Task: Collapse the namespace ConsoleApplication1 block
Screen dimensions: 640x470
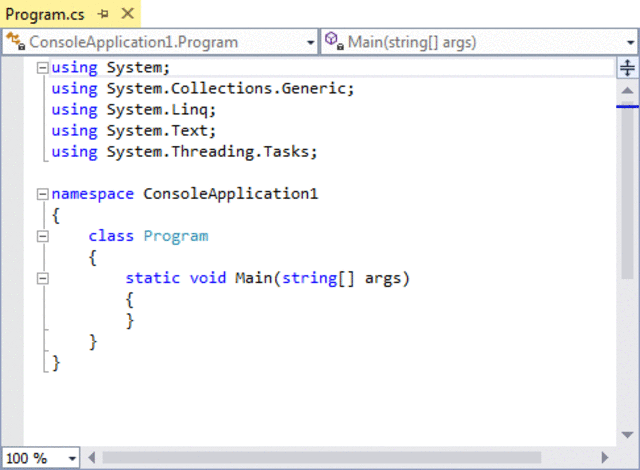Action: point(42,194)
